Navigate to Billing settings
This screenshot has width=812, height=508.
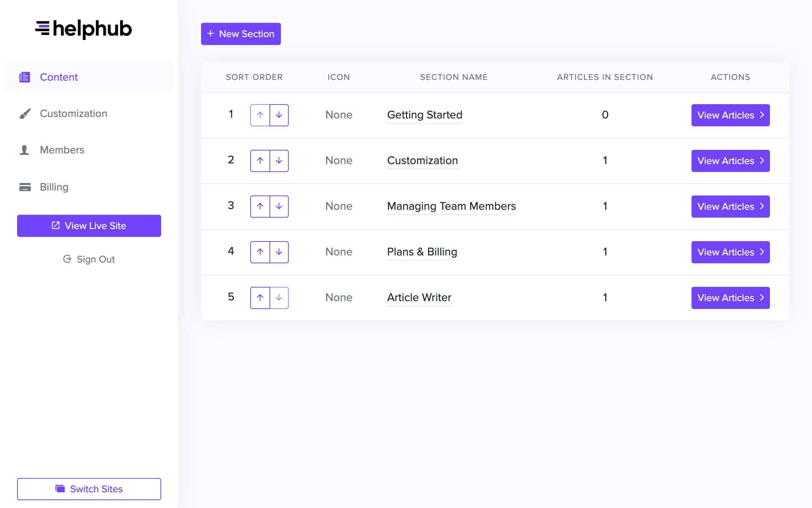point(54,187)
